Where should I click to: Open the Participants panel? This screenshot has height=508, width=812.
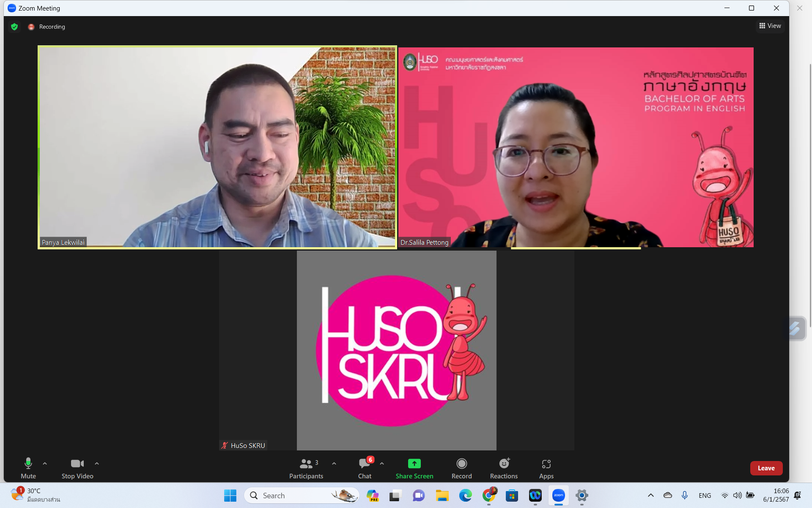tap(306, 468)
